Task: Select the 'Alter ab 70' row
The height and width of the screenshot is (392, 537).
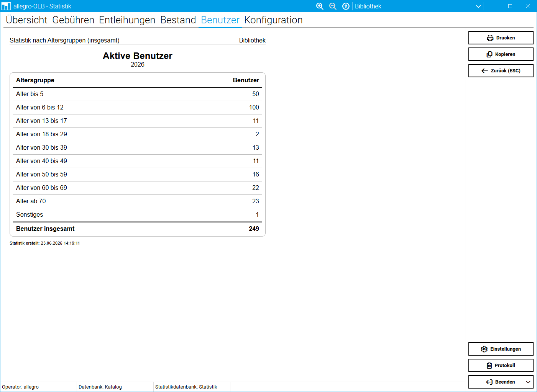Action: pyautogui.click(x=138, y=201)
